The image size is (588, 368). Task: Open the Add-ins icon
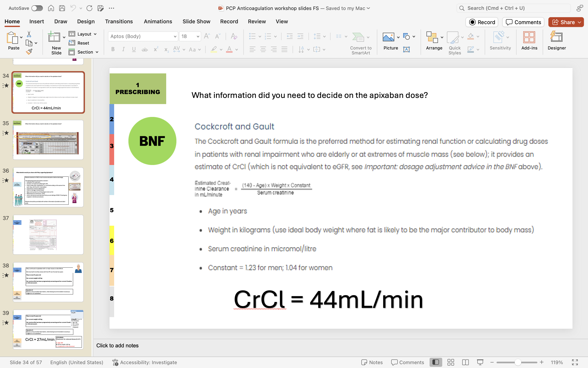[x=529, y=37]
